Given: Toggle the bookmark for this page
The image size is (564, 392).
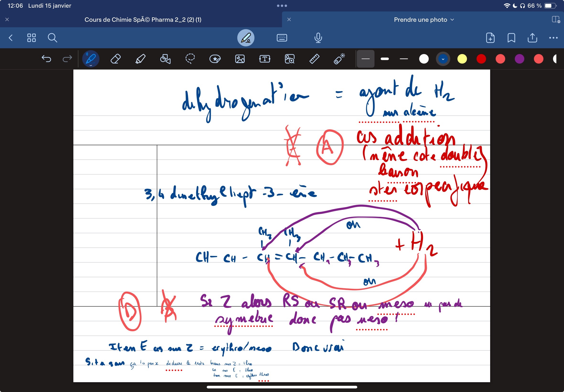Looking at the screenshot, I should point(511,38).
